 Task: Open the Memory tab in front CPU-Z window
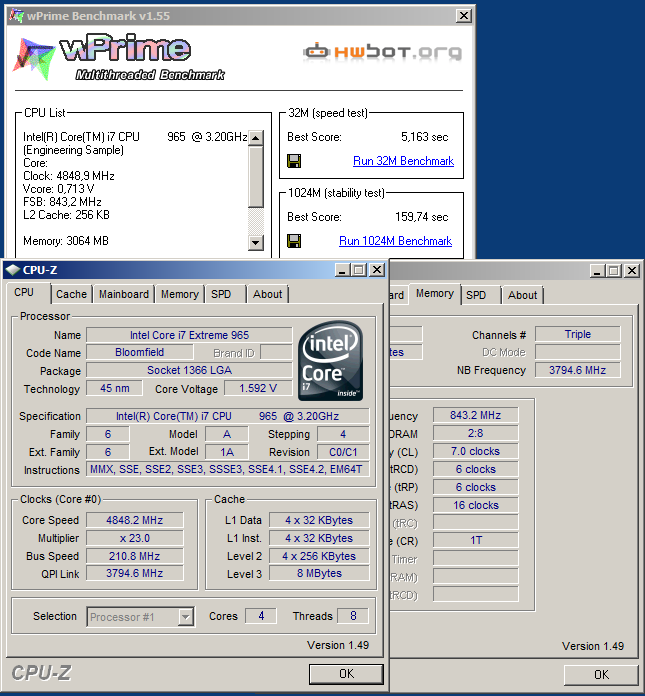point(179,294)
